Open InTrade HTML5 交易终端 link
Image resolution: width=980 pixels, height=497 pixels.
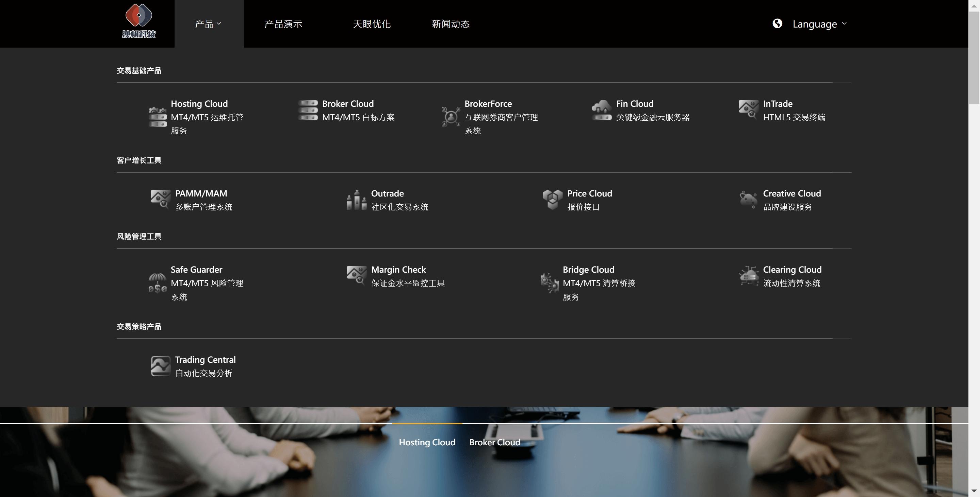pyautogui.click(x=782, y=110)
